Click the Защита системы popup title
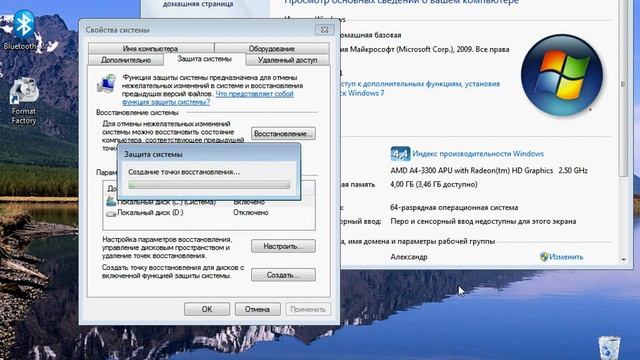This screenshot has height=360, width=640. (153, 154)
